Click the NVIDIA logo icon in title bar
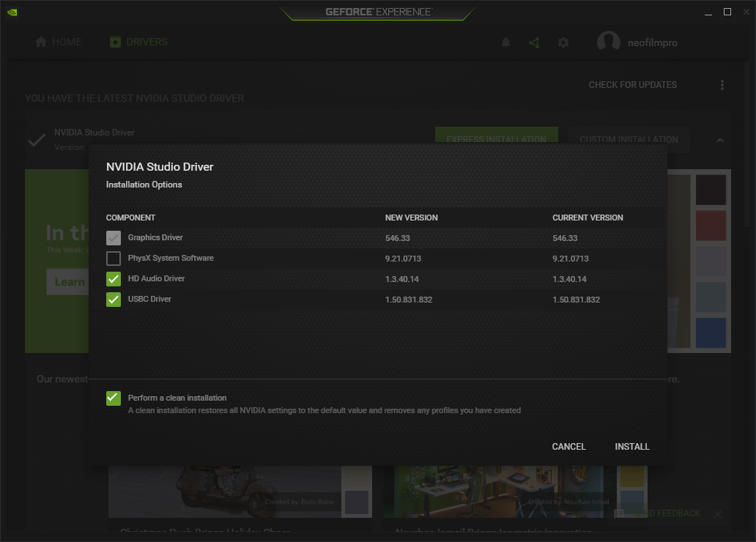 [12, 12]
